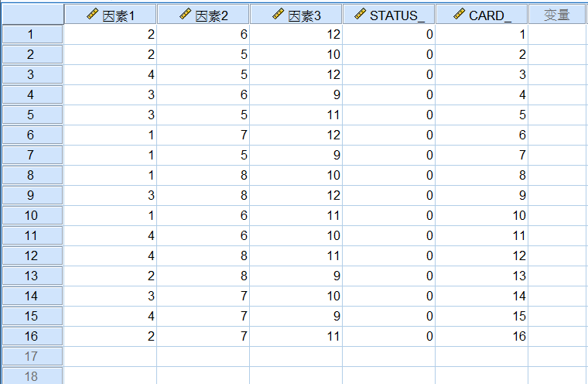Click 因素1 cell in row 1
This screenshot has height=384, width=588.
pyautogui.click(x=110, y=35)
